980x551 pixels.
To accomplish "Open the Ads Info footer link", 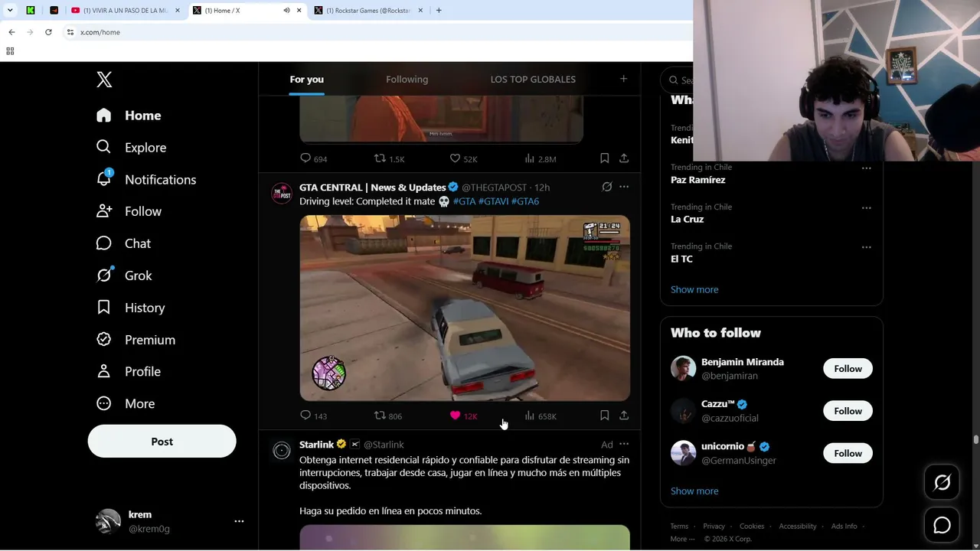I will coord(844,527).
